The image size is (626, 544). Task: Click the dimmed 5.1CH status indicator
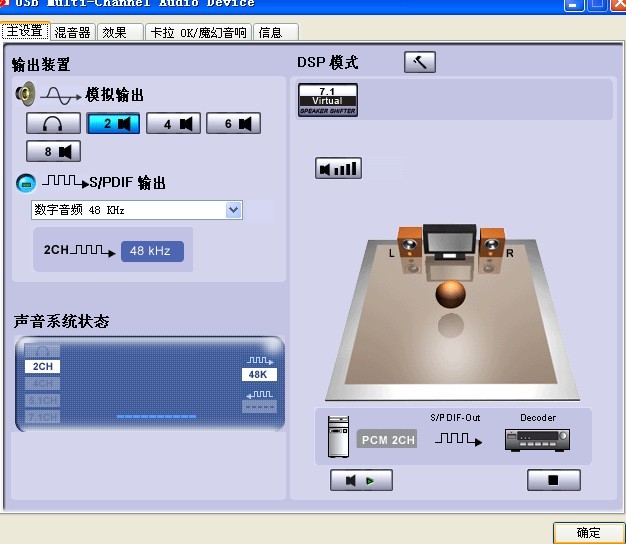42,400
